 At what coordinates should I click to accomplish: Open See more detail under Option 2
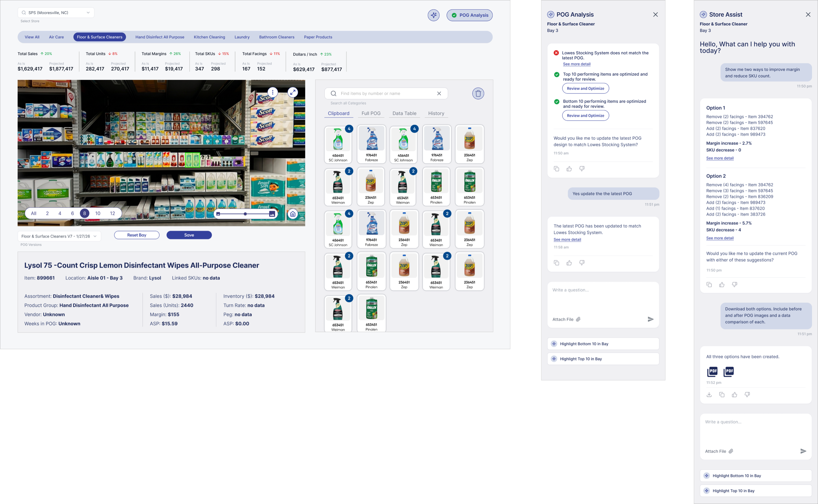(x=720, y=238)
